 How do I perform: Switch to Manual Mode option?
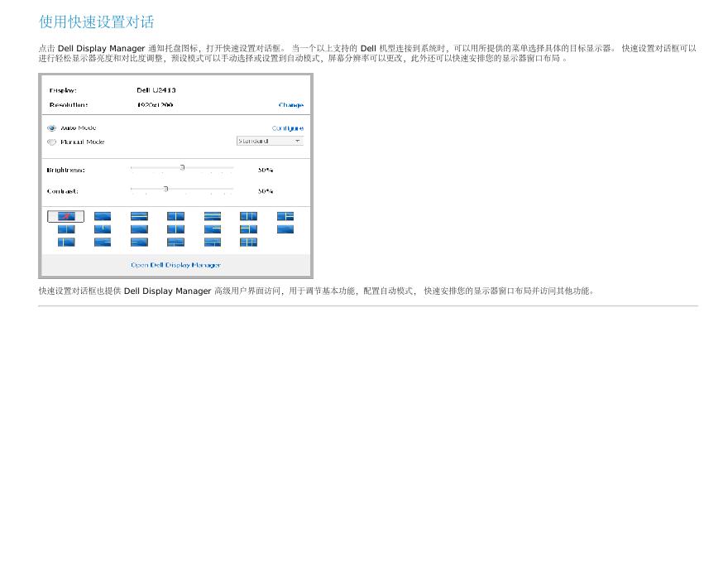(x=82, y=142)
